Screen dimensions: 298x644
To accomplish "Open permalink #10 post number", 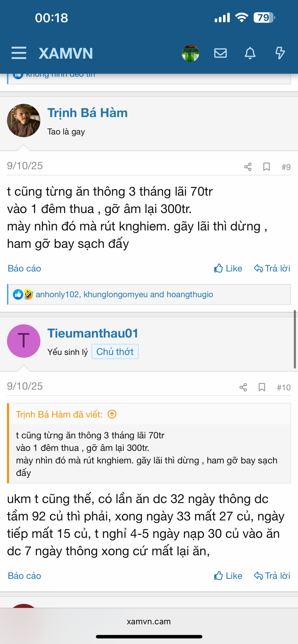I will pos(283,387).
